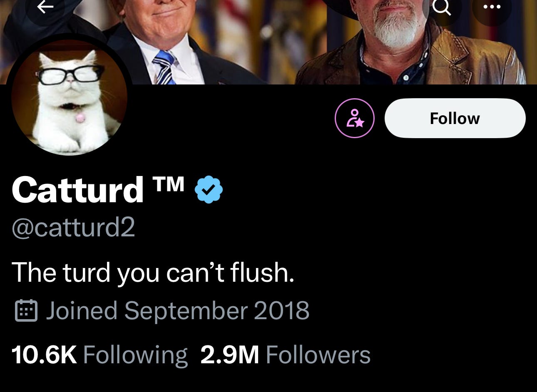Viewport: 537px width, 392px height.
Task: Tap the Joined September 2018 text
Action: pos(177,310)
